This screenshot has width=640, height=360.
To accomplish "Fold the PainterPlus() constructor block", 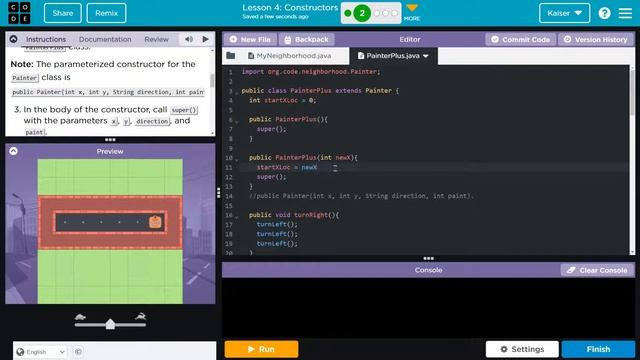I will point(236,122).
